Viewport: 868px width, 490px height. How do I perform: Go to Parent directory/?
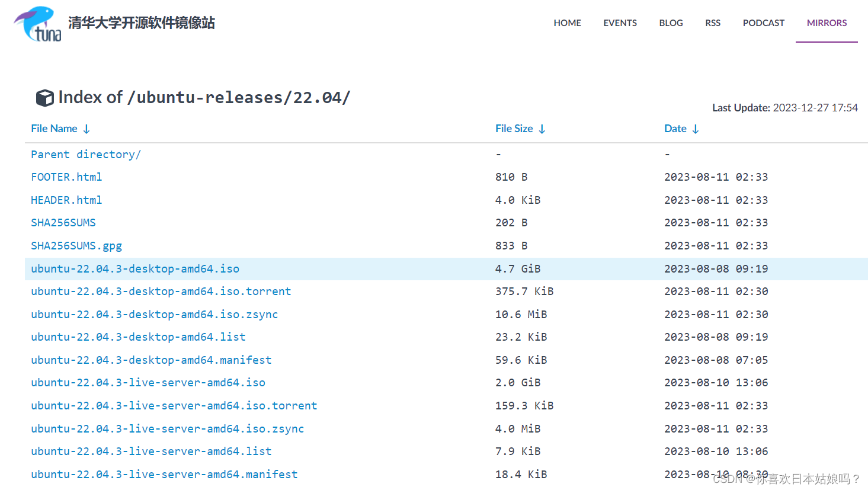86,155
